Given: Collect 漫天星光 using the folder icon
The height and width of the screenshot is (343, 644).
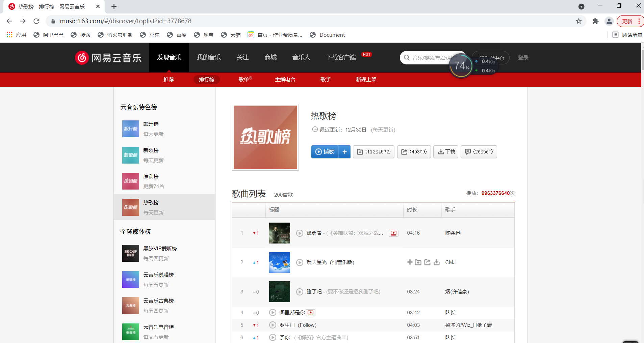Looking at the screenshot, I should (418, 262).
